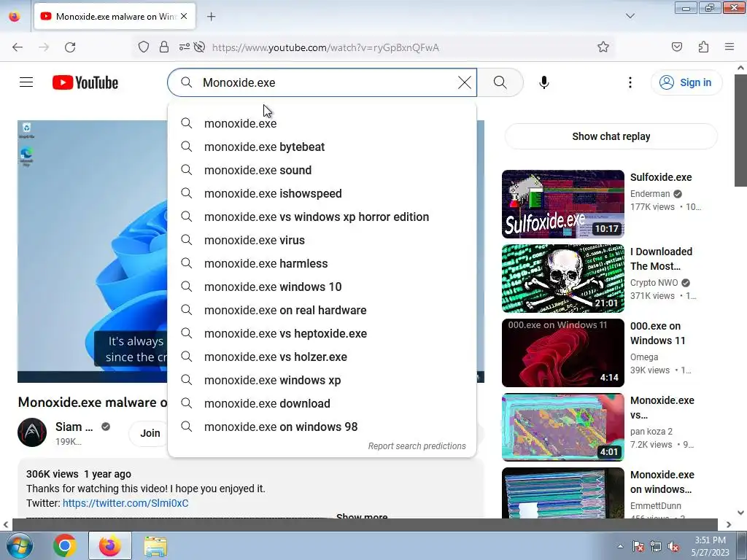
Task: Select the first plain 'monoxide.exe' suggestion
Action: click(x=322, y=123)
